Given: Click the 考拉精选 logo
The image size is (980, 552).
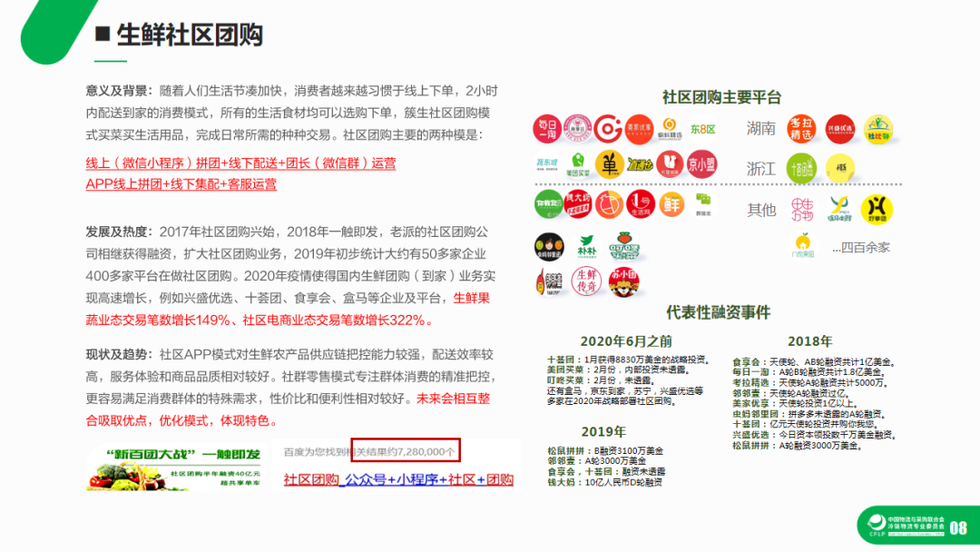Looking at the screenshot, I should (801, 130).
